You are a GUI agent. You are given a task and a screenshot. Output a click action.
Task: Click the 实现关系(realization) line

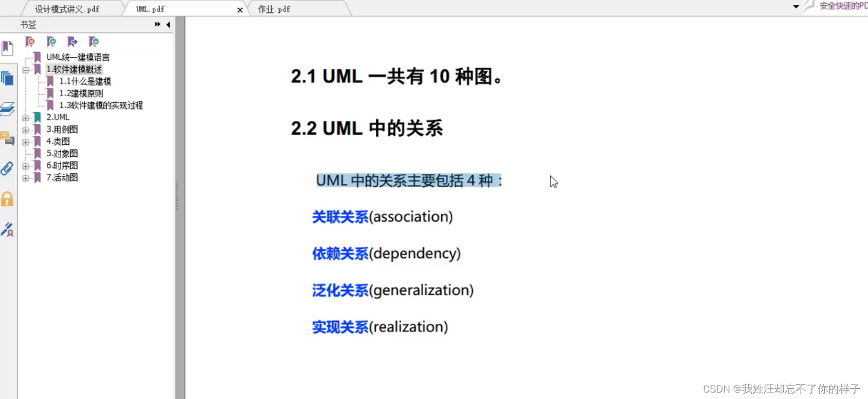pos(380,327)
